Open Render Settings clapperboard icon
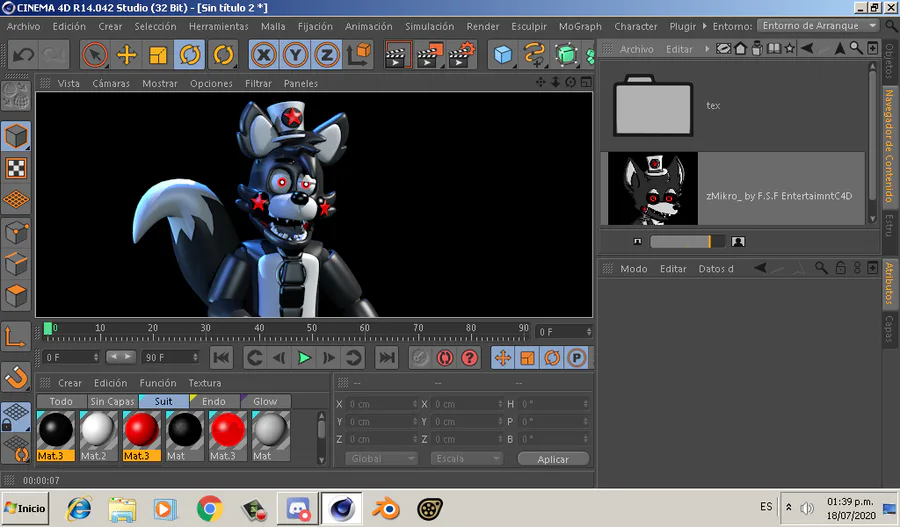This screenshot has height=527, width=900. [x=462, y=55]
